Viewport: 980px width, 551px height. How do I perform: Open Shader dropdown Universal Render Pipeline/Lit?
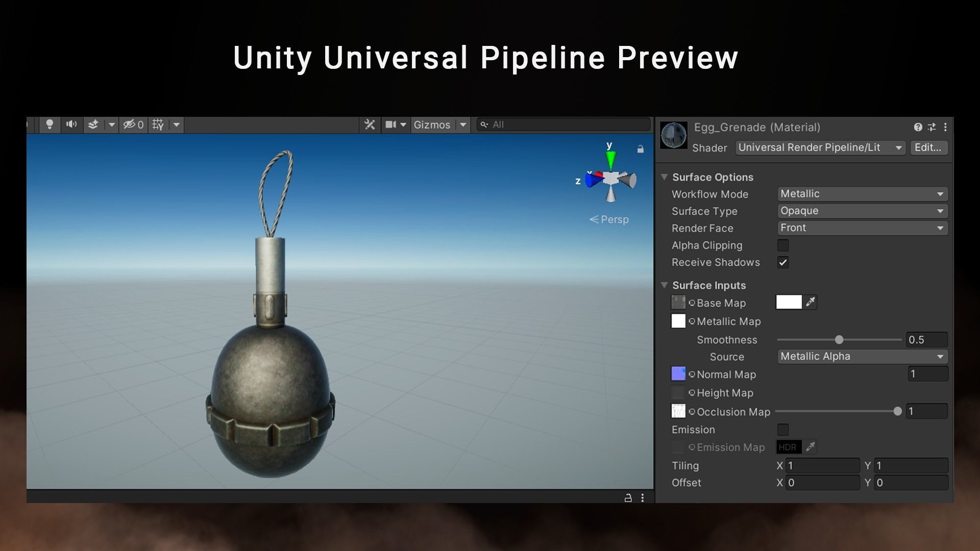click(x=820, y=148)
